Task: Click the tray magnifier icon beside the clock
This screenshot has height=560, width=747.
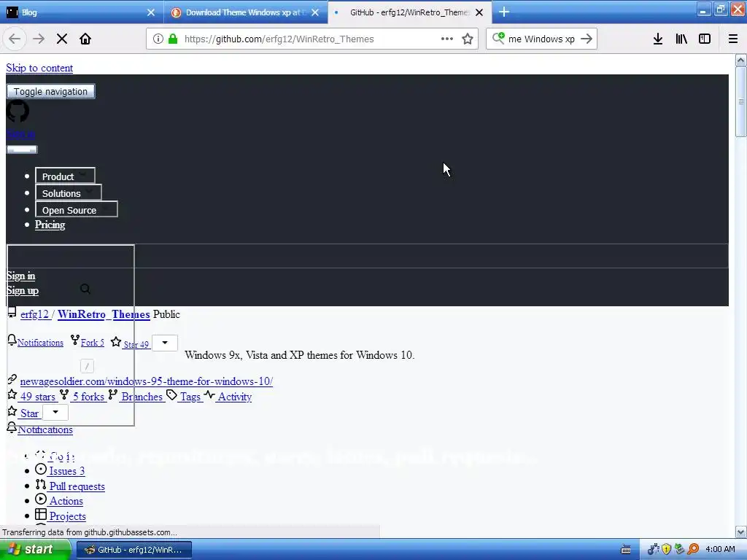Action: point(693,549)
